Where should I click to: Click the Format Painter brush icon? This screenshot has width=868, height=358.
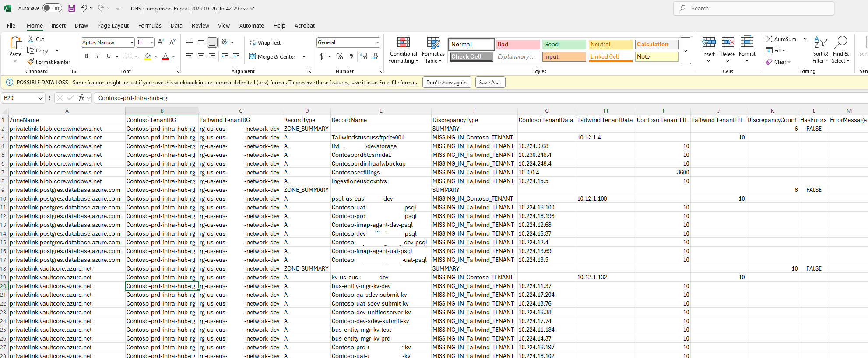click(x=31, y=62)
